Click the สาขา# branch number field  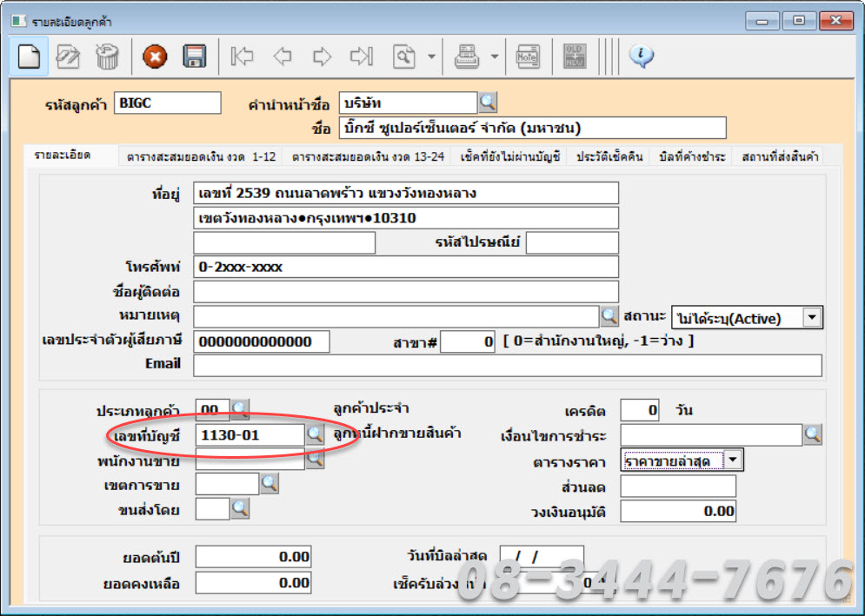pyautogui.click(x=468, y=342)
